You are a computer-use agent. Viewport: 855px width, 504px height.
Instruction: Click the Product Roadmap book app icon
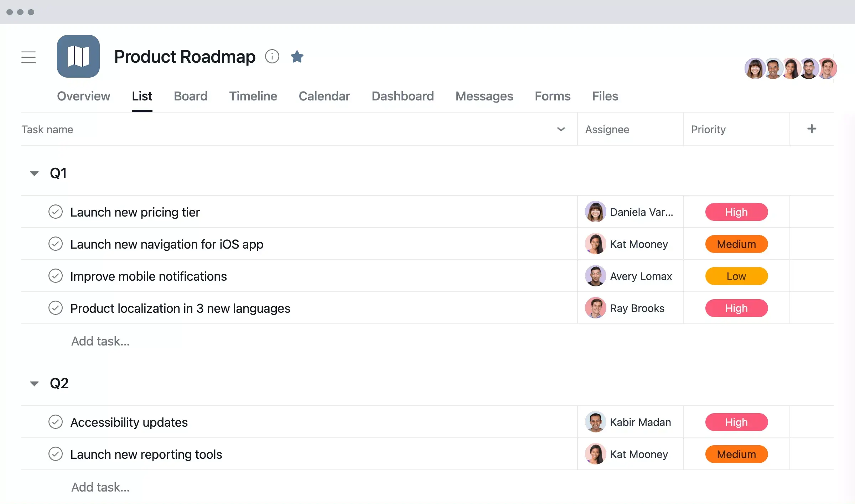(x=79, y=56)
